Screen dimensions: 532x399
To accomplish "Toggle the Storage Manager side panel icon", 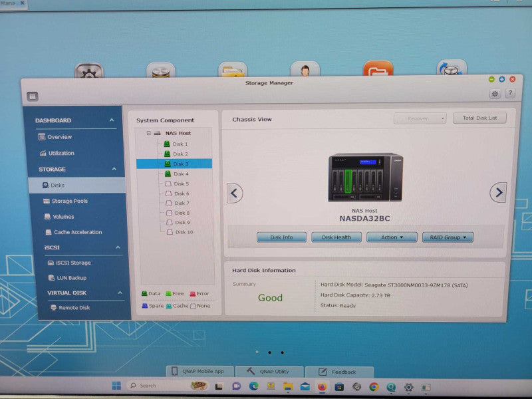I will click(x=33, y=96).
